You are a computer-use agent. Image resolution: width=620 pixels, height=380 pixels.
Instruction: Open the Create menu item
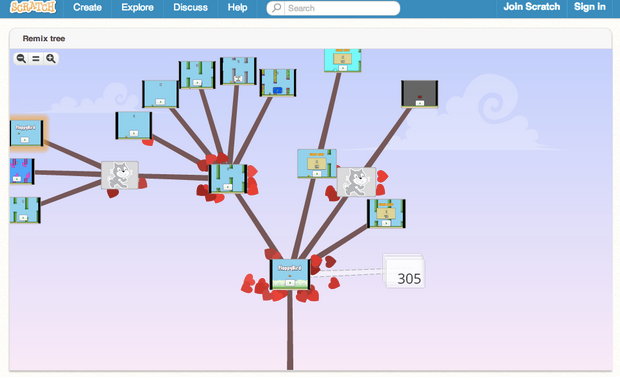(x=87, y=8)
